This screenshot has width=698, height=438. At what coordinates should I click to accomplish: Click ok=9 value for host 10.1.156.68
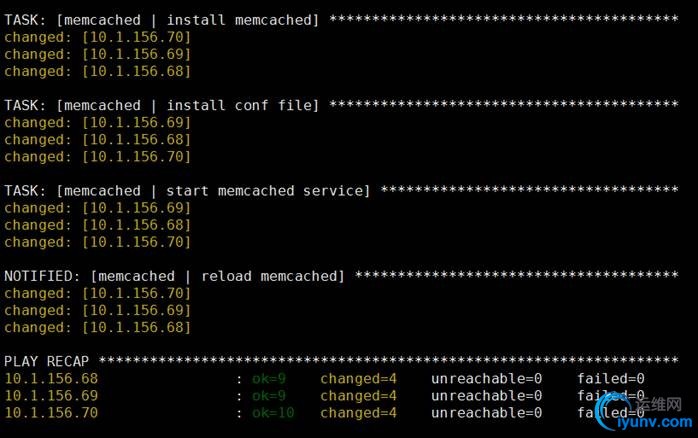pos(269,379)
